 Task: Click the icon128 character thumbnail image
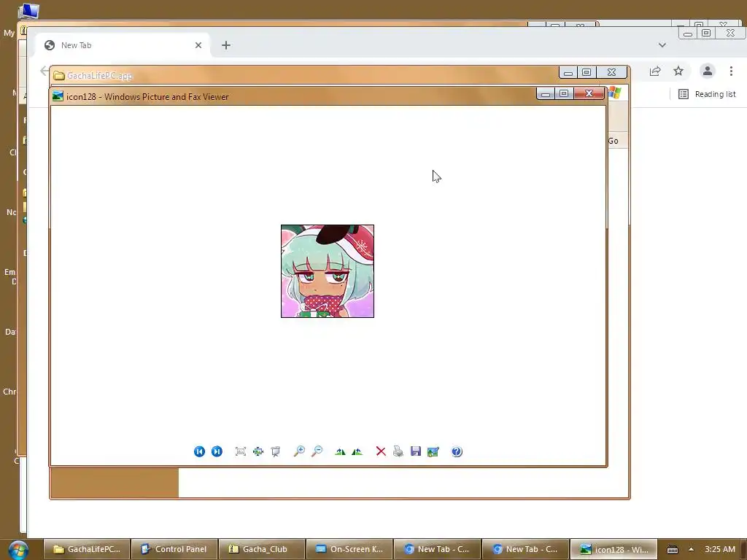tap(328, 271)
